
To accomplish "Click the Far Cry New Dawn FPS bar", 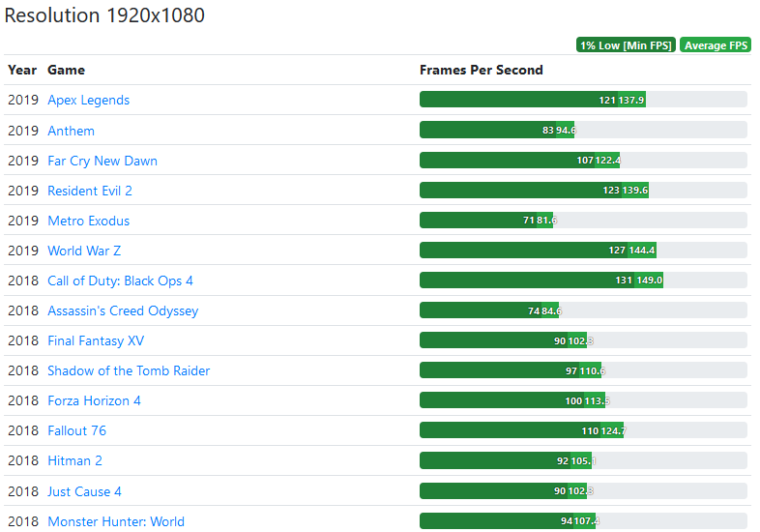I will click(x=583, y=160).
